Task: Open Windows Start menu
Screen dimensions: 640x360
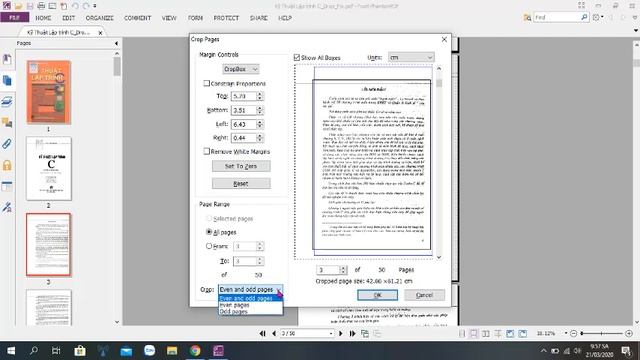Action: coord(11,351)
